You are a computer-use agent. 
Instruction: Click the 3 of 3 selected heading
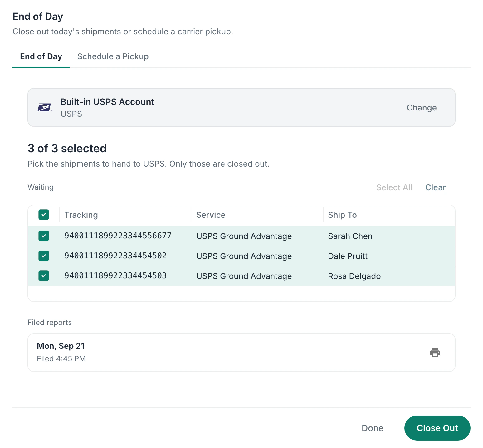tap(67, 149)
